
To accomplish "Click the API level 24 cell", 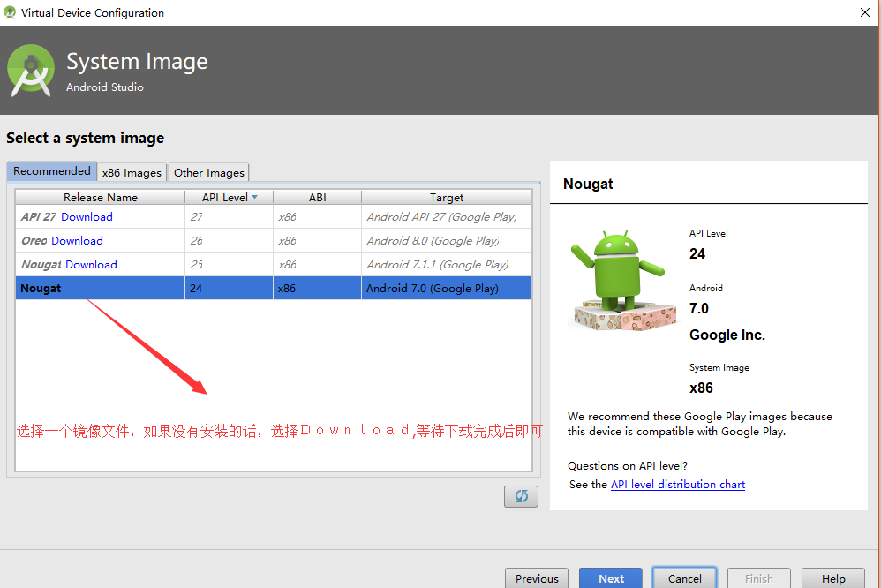I will 229,289.
